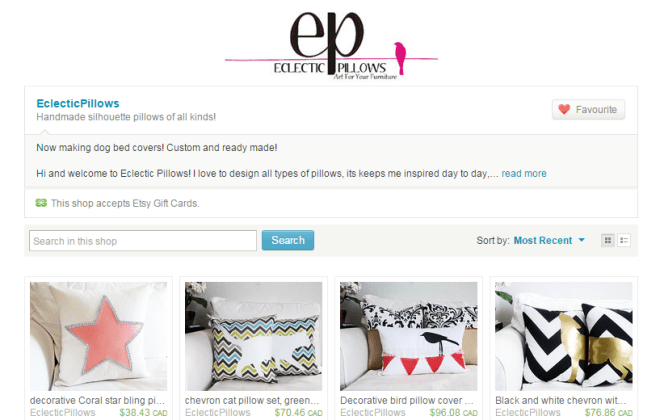Expand description with read more
This screenshot has width=660, height=420.
(524, 173)
